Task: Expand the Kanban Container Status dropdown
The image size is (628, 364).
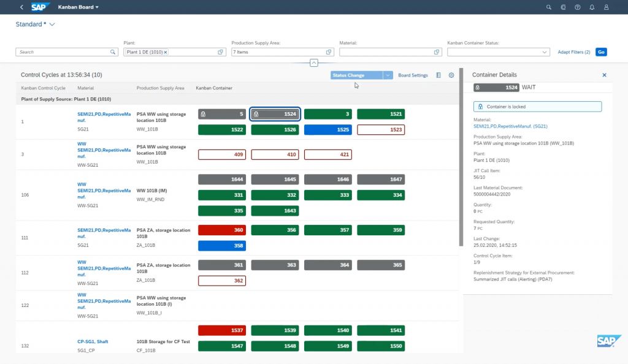Action: [x=545, y=52]
